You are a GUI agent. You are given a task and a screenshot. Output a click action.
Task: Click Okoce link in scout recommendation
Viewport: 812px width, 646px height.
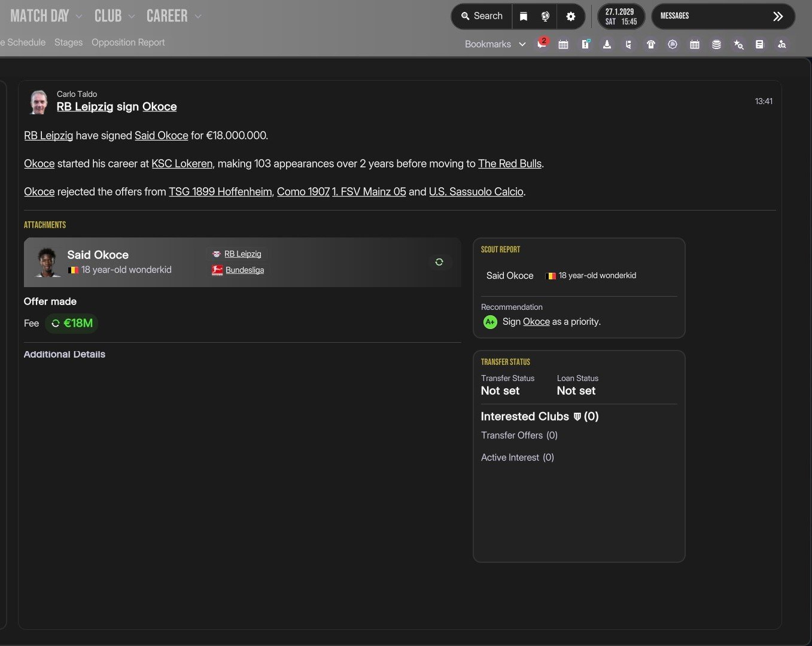[x=536, y=322]
